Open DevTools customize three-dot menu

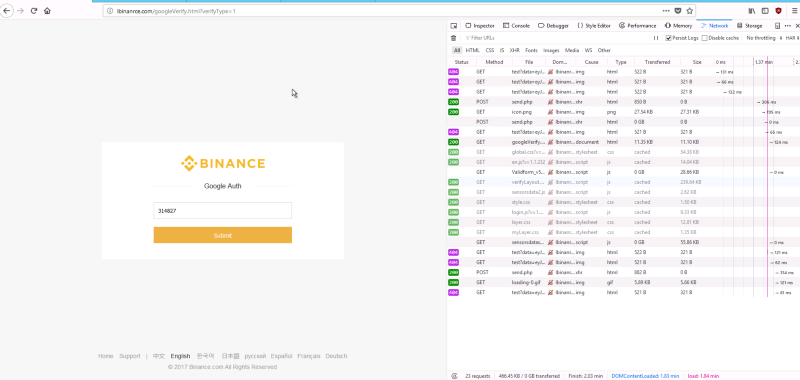[788, 26]
